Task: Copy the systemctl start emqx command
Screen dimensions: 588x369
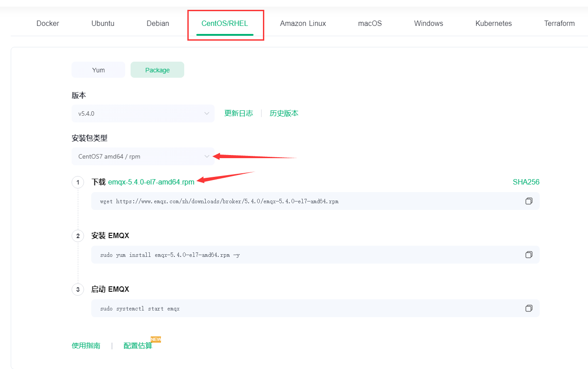Action: tap(529, 308)
